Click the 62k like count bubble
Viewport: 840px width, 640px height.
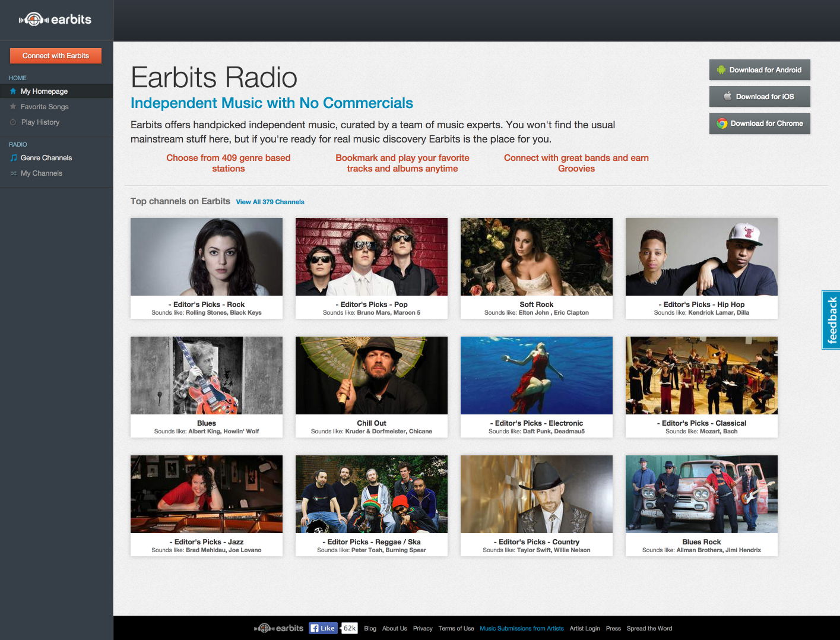pyautogui.click(x=350, y=628)
